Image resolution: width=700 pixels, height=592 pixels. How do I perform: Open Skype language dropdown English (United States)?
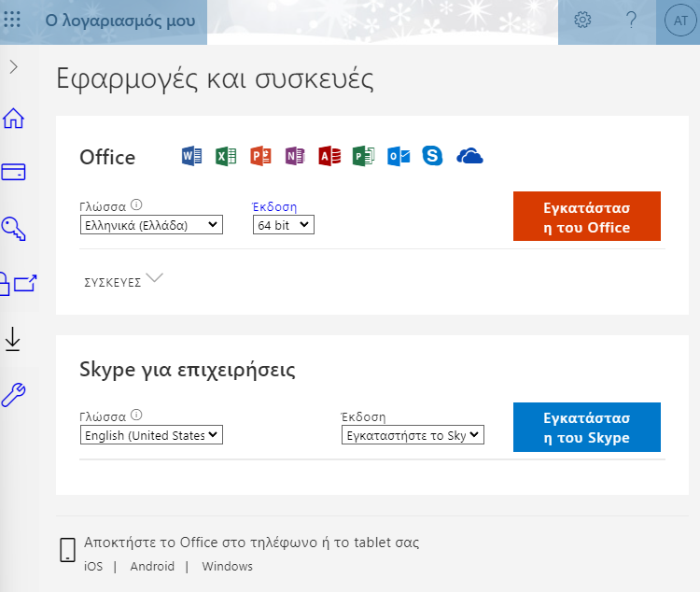pos(151,435)
